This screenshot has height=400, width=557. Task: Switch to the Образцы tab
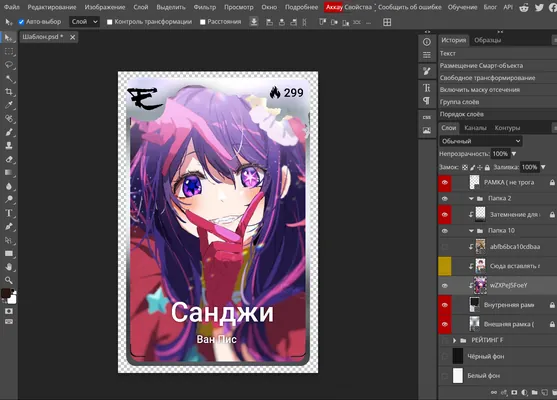(x=487, y=40)
